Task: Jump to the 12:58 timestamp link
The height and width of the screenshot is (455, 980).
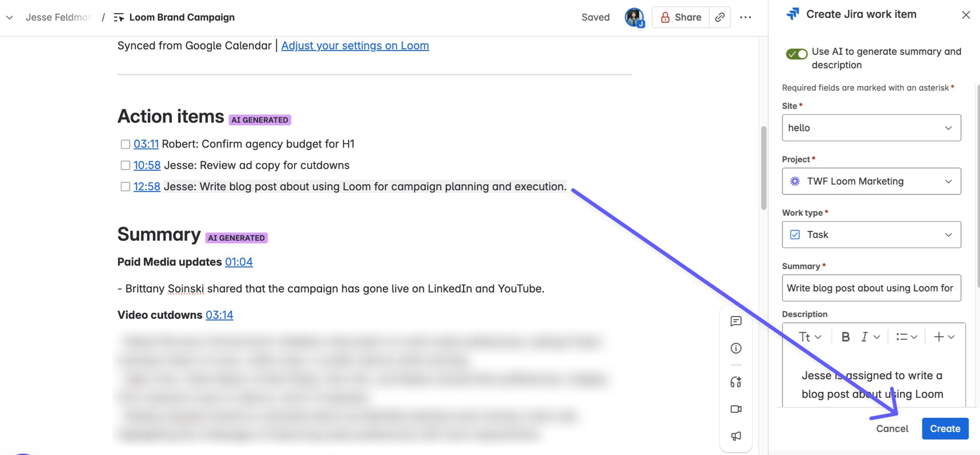Action: [147, 187]
